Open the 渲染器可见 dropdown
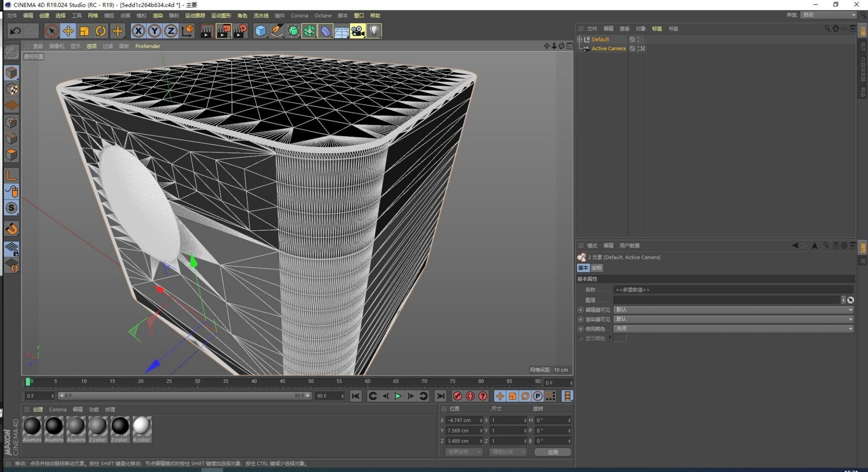 coord(733,319)
